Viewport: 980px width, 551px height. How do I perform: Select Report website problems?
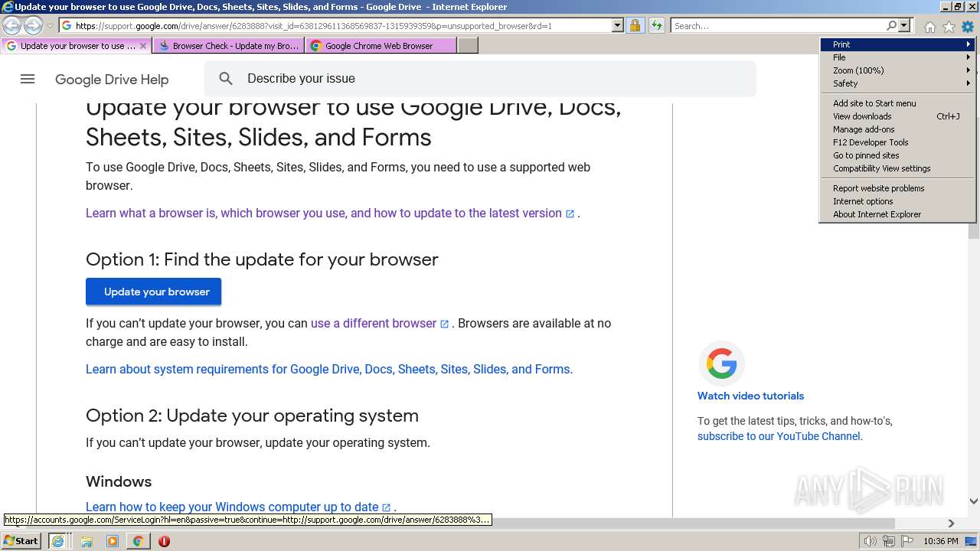pyautogui.click(x=897, y=188)
